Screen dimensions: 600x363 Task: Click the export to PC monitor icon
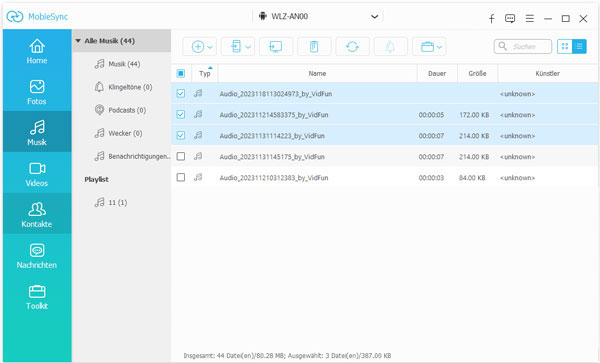pos(276,47)
